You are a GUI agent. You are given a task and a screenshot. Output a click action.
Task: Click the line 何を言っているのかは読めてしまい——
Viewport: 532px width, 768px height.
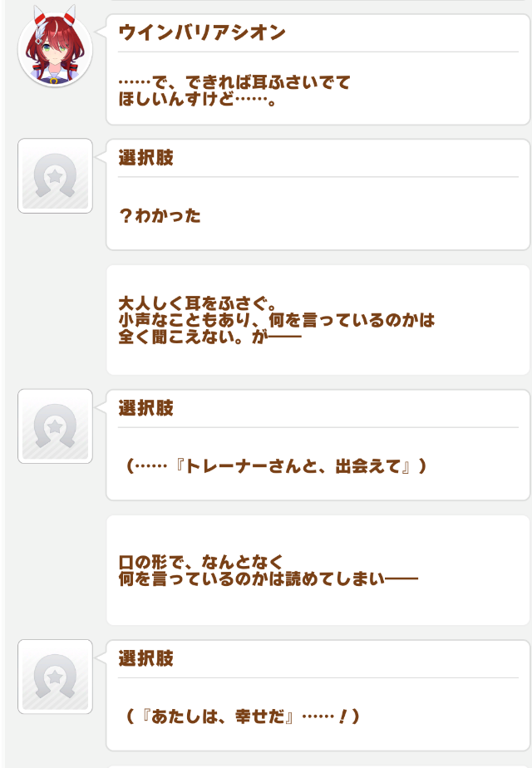(268, 578)
